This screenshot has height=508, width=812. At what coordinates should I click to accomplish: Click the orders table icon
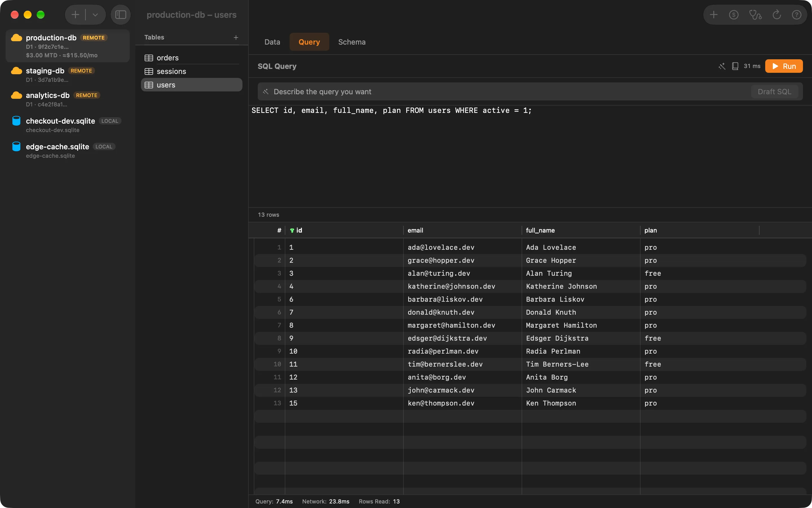pyautogui.click(x=149, y=58)
